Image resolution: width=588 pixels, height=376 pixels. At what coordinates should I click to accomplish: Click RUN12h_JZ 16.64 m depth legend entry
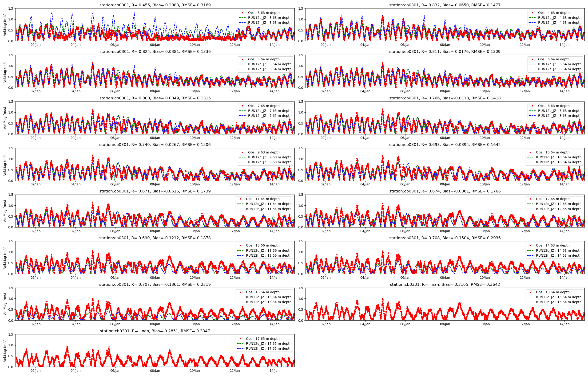click(x=558, y=302)
